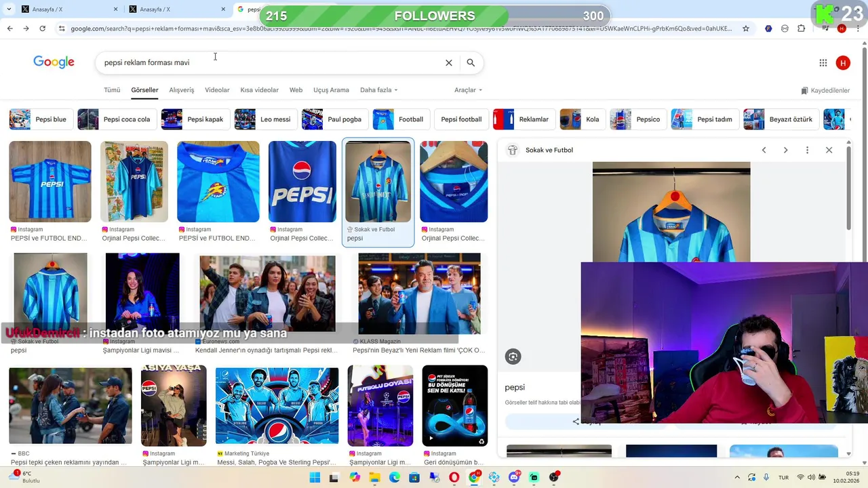Open Windows Start menu
Viewport: 868px width, 488px height.
click(x=315, y=478)
